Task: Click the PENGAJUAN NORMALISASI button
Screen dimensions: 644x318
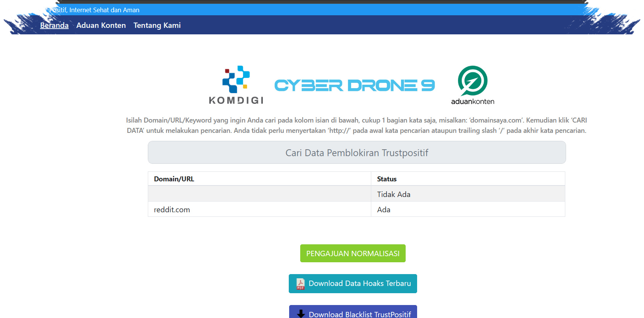Action: (353, 253)
